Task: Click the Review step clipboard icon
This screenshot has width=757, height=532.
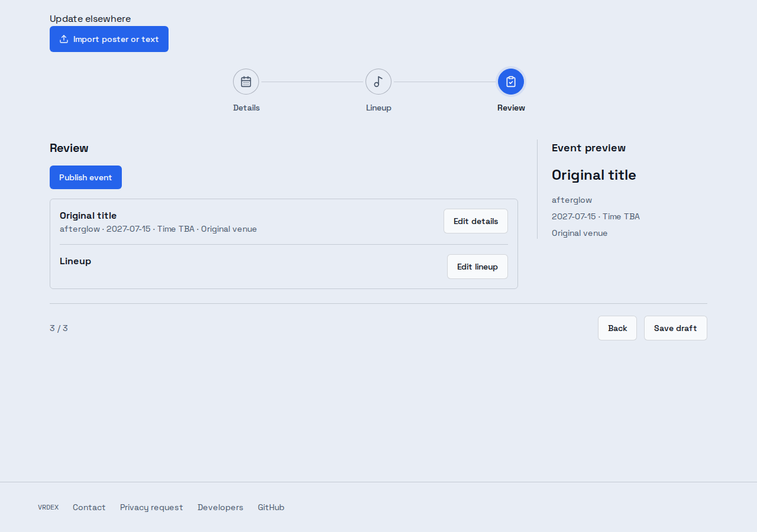Action: (x=511, y=82)
